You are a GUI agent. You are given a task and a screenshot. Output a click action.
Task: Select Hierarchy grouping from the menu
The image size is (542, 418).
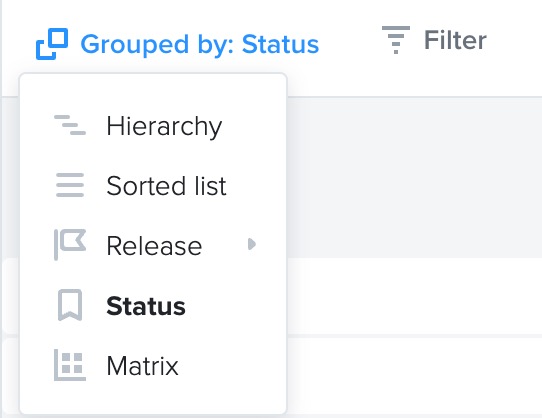[x=153, y=126]
